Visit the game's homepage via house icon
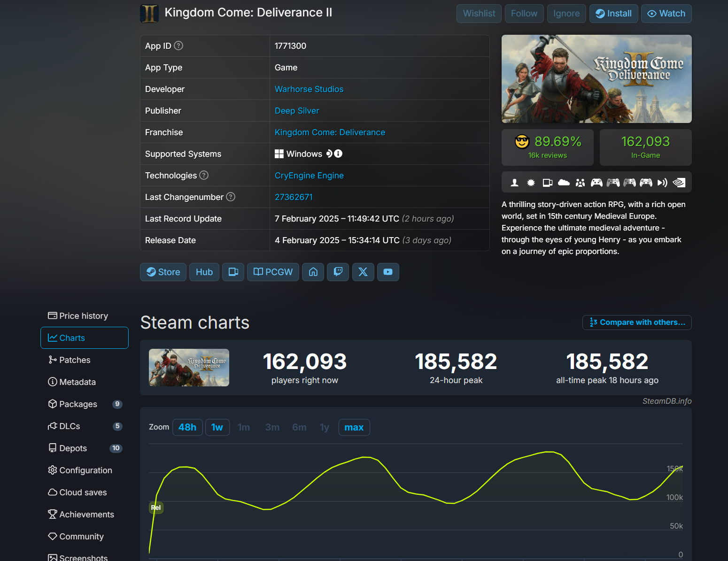The height and width of the screenshot is (561, 728). [313, 272]
